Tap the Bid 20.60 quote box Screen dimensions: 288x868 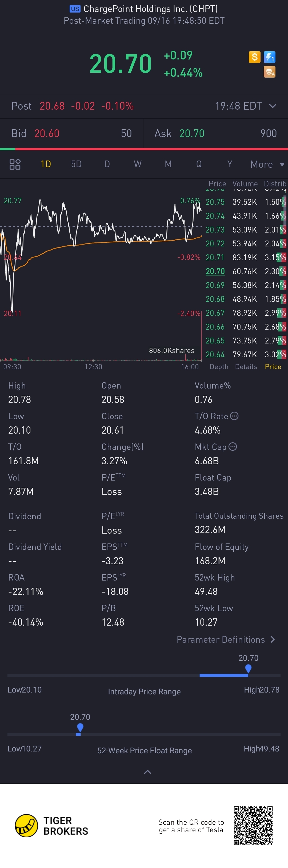point(71,133)
